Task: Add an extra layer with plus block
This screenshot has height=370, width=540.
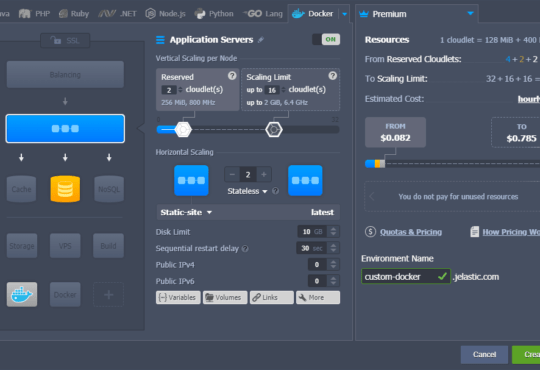Action: click(x=108, y=295)
